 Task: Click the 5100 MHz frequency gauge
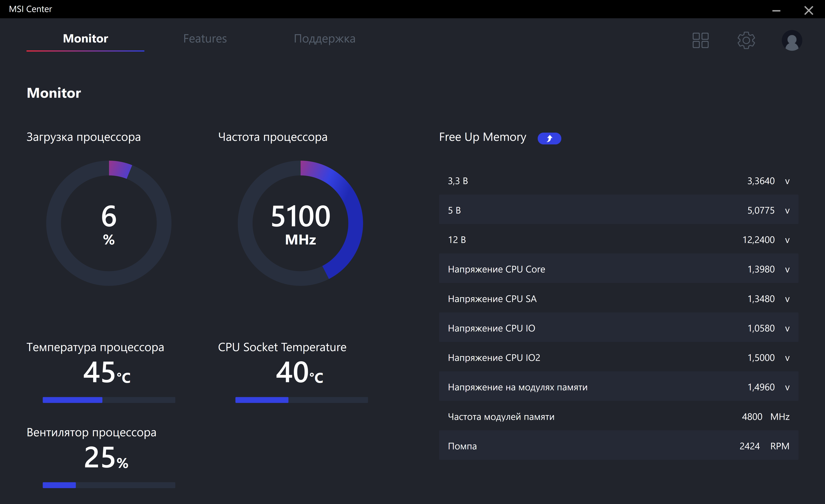point(300,223)
